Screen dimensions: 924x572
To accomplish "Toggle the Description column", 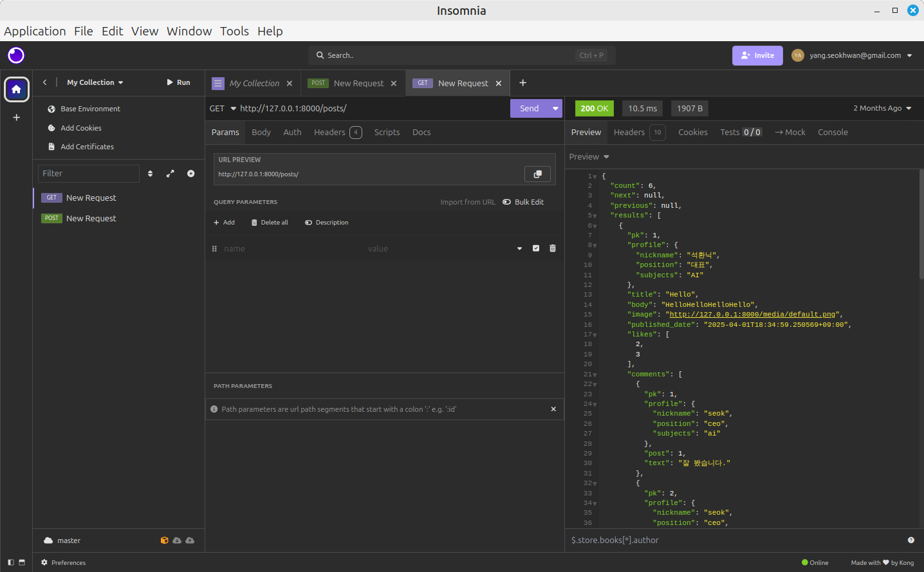I will (326, 223).
